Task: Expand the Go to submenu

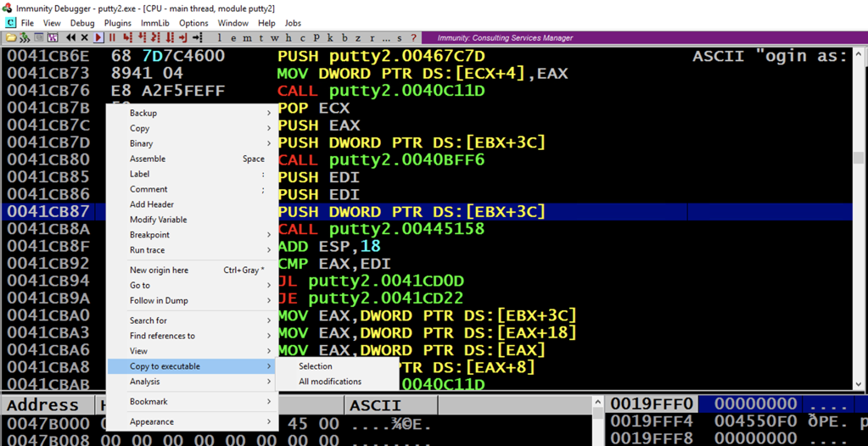Action: 192,285
